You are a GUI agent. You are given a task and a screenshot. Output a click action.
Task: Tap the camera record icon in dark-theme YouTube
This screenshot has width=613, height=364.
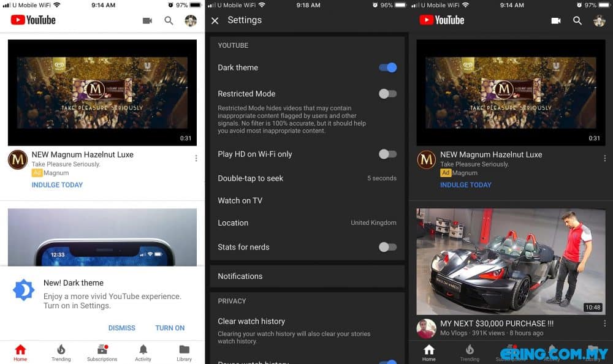[x=556, y=21]
